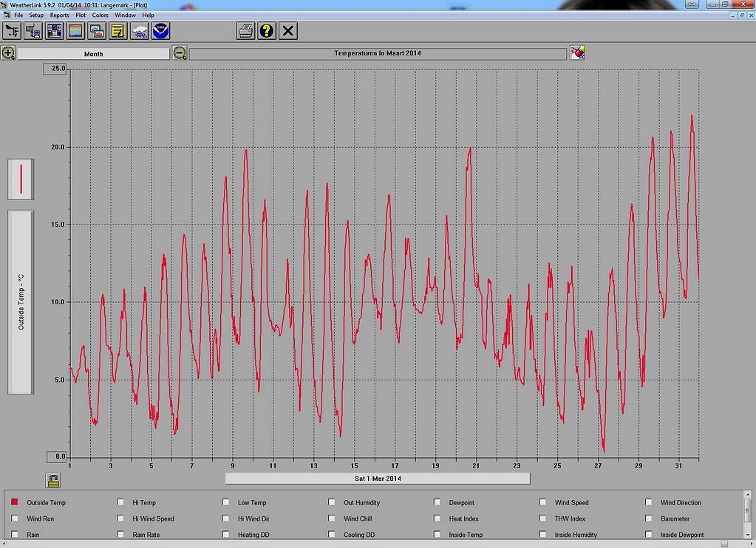Viewport: 756px width, 548px height.
Task: Click the Month time span button
Action: (94, 53)
